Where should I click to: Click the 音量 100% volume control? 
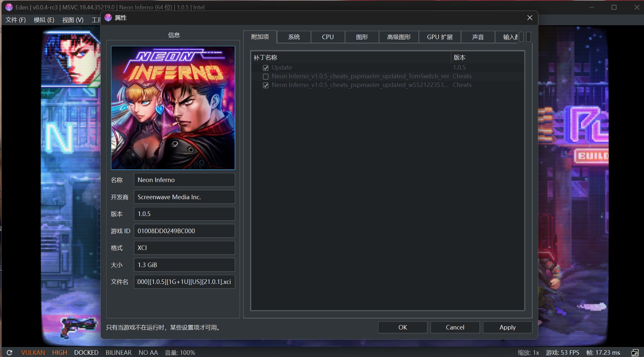point(180,352)
